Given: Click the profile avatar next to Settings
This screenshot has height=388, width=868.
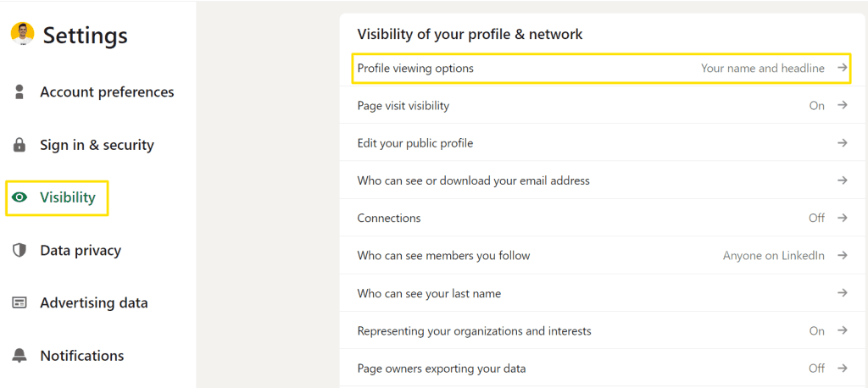Looking at the screenshot, I should coord(22,35).
